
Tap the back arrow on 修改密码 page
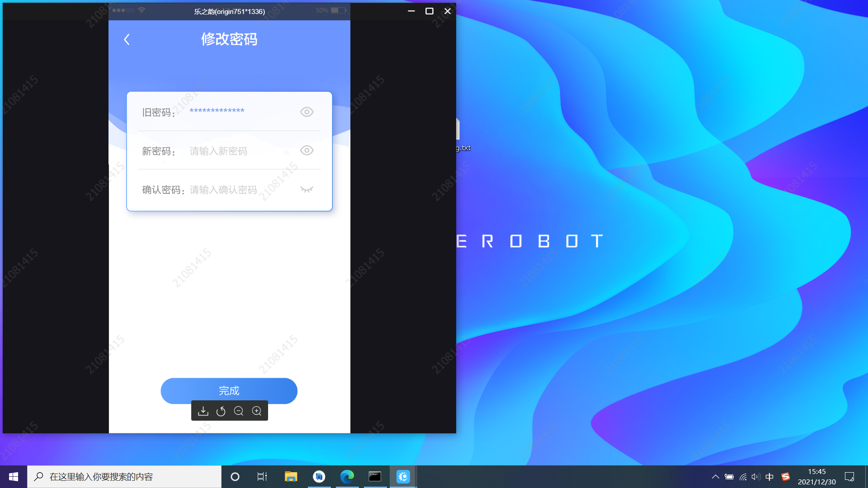(x=127, y=39)
